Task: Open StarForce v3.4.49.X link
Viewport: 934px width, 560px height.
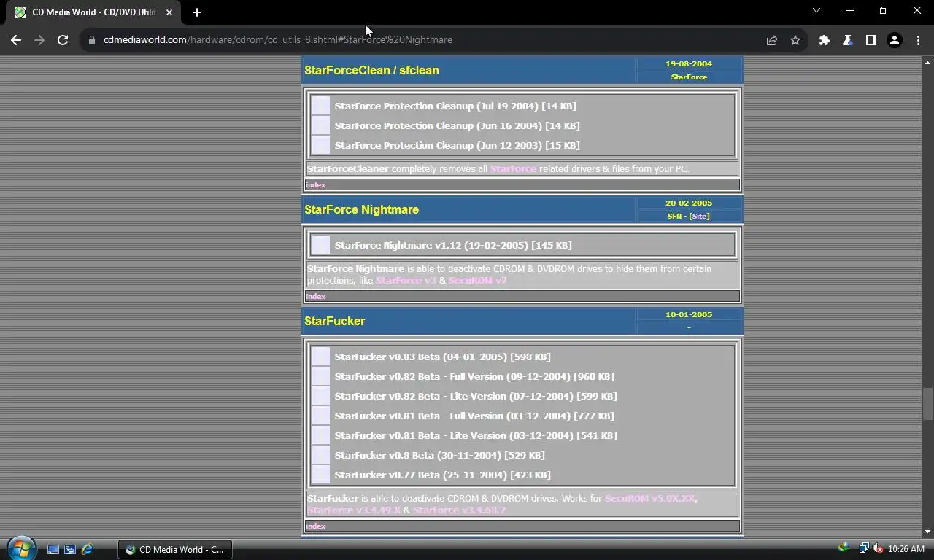Action: pos(354,510)
